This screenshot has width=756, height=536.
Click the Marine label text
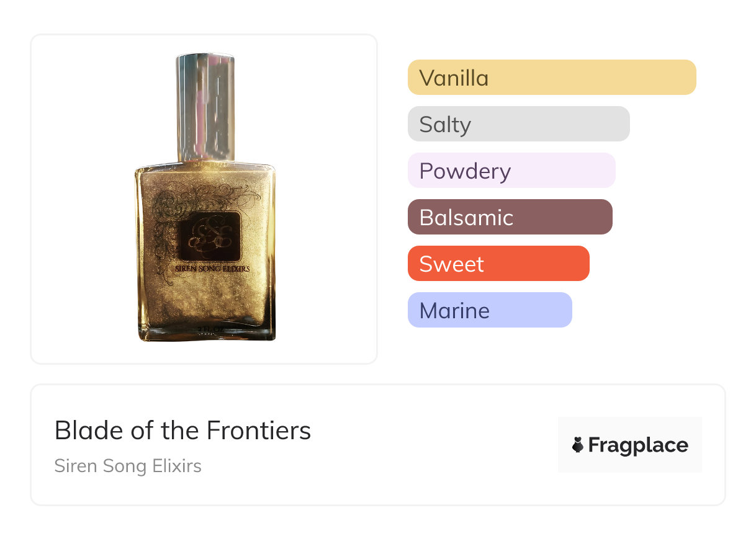(454, 311)
